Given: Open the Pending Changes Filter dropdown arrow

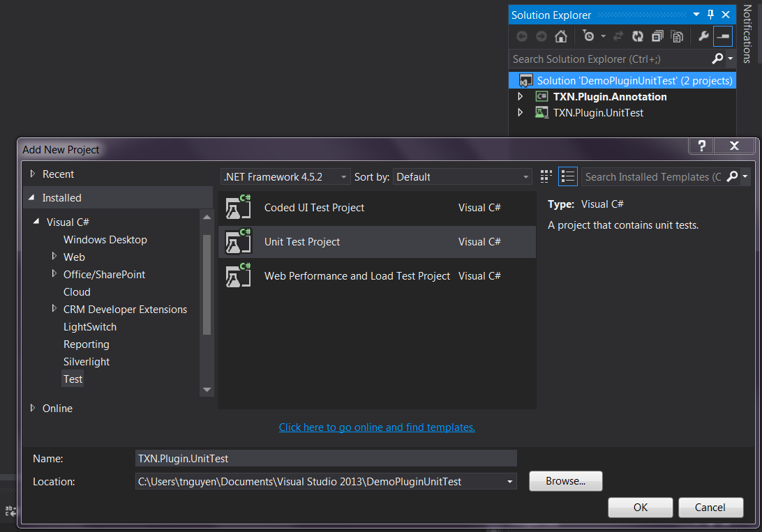Looking at the screenshot, I should click(603, 36).
